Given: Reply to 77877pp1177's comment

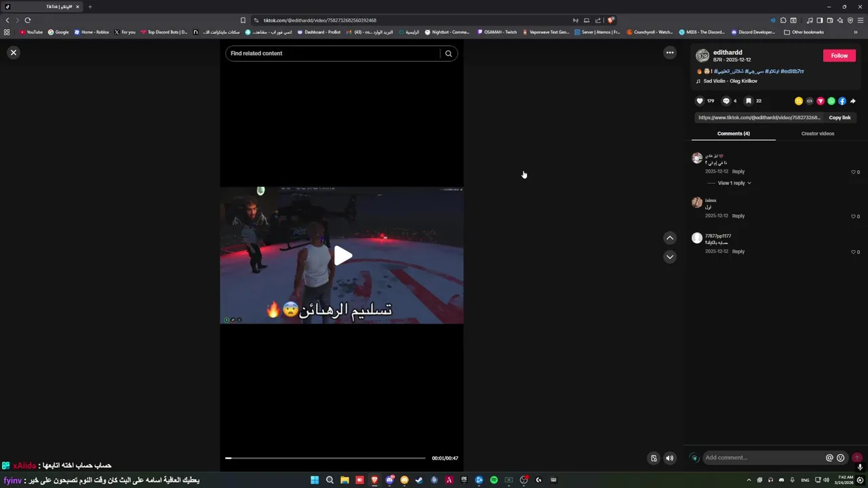Looking at the screenshot, I should tap(738, 251).
